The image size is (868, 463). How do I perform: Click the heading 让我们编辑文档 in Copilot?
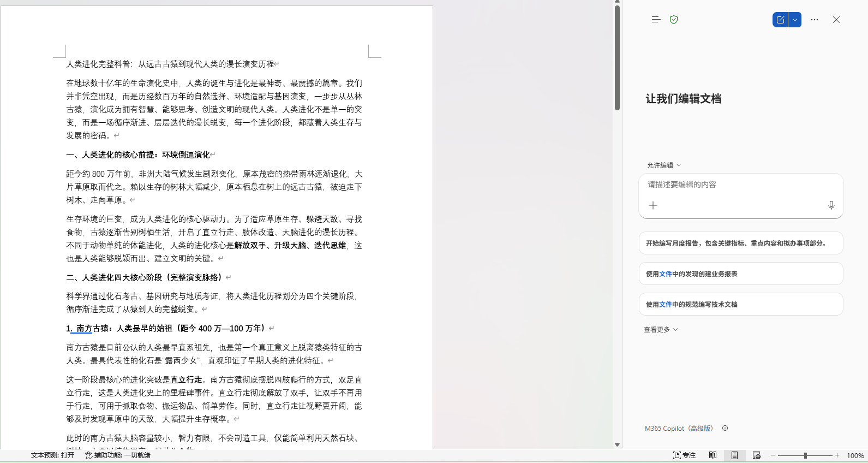click(x=684, y=99)
